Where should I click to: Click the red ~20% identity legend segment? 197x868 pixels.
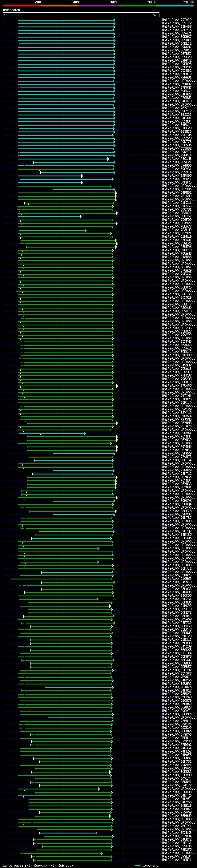pos(22,6)
